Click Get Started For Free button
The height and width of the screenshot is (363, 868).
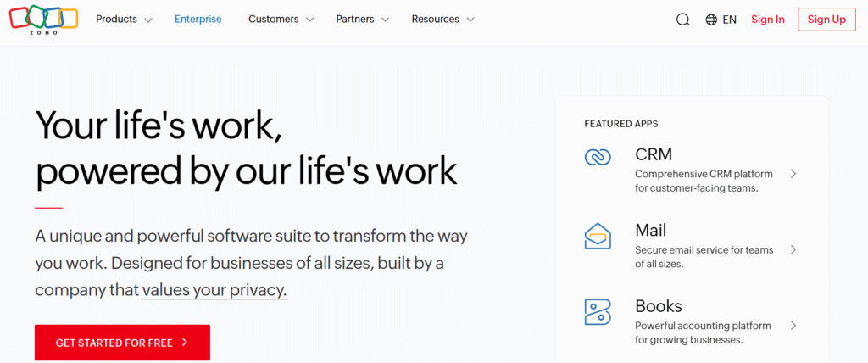(x=122, y=343)
